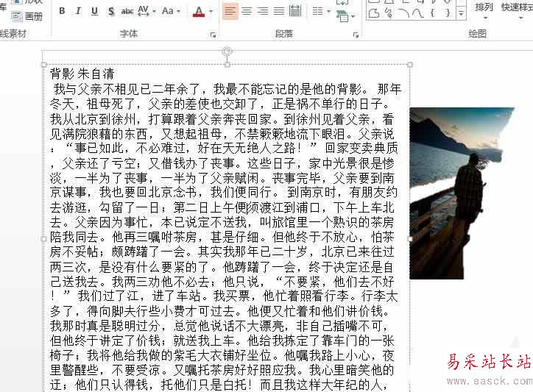Screen dimensions: 533x392
Task: Select the arc shape
Action: pos(403,13)
